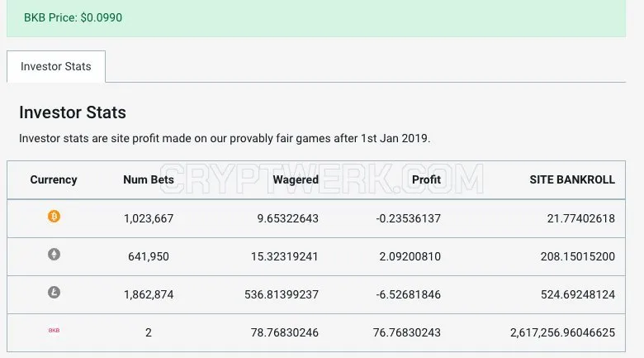Image resolution: width=644 pixels, height=358 pixels.
Task: Click the BKB Price $0.0990 banner text
Action: pyautogui.click(x=73, y=17)
